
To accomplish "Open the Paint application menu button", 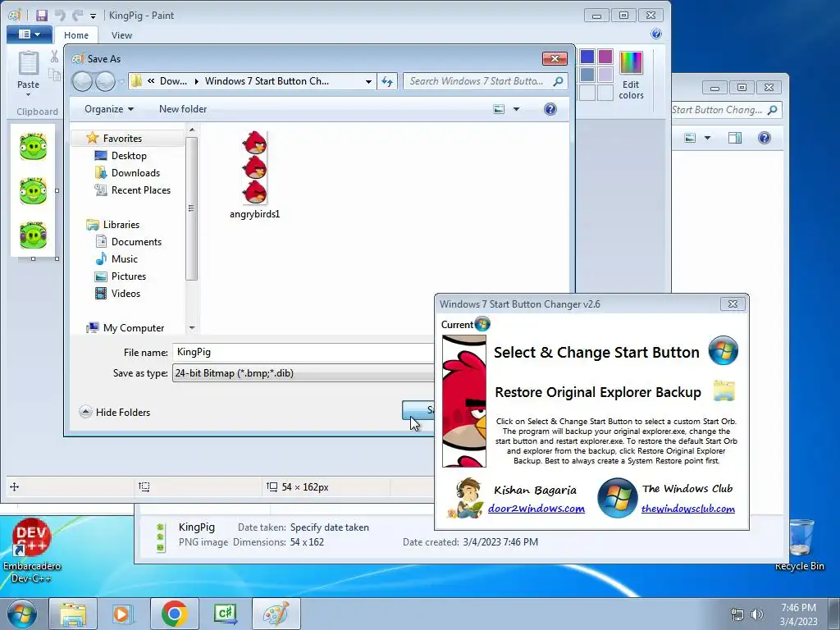I will point(29,34).
